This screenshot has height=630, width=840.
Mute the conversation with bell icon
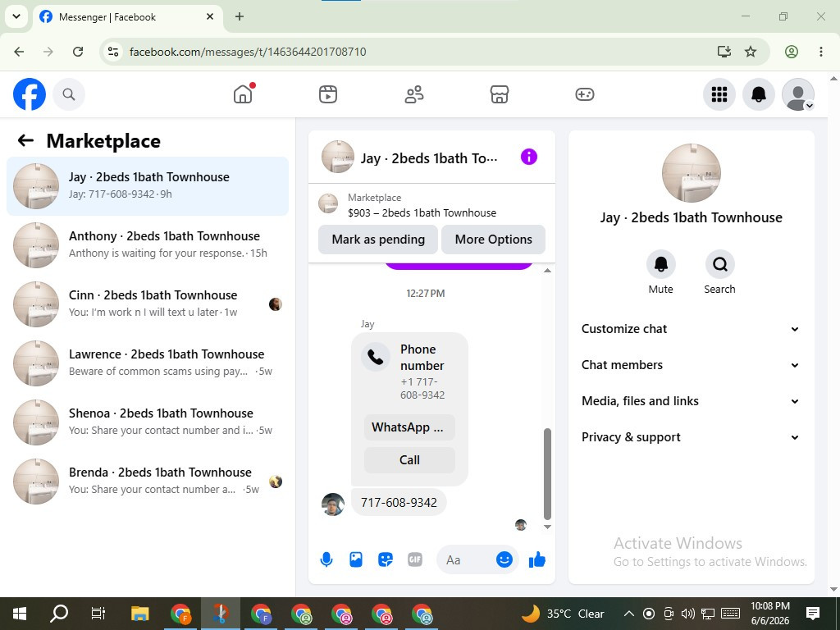[x=660, y=264]
